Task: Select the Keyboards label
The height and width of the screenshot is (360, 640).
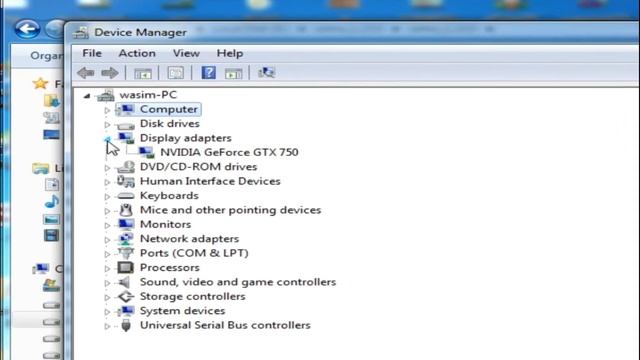Action: [x=169, y=196]
